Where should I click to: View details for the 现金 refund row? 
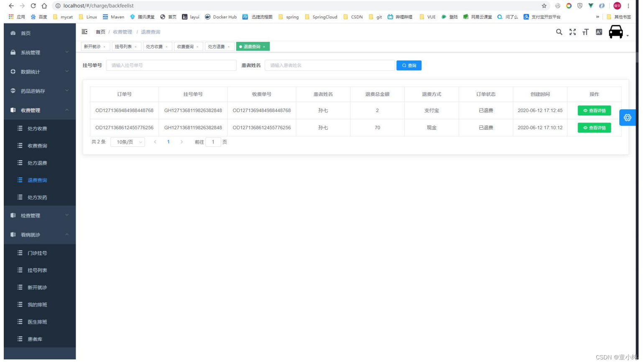[x=594, y=128]
